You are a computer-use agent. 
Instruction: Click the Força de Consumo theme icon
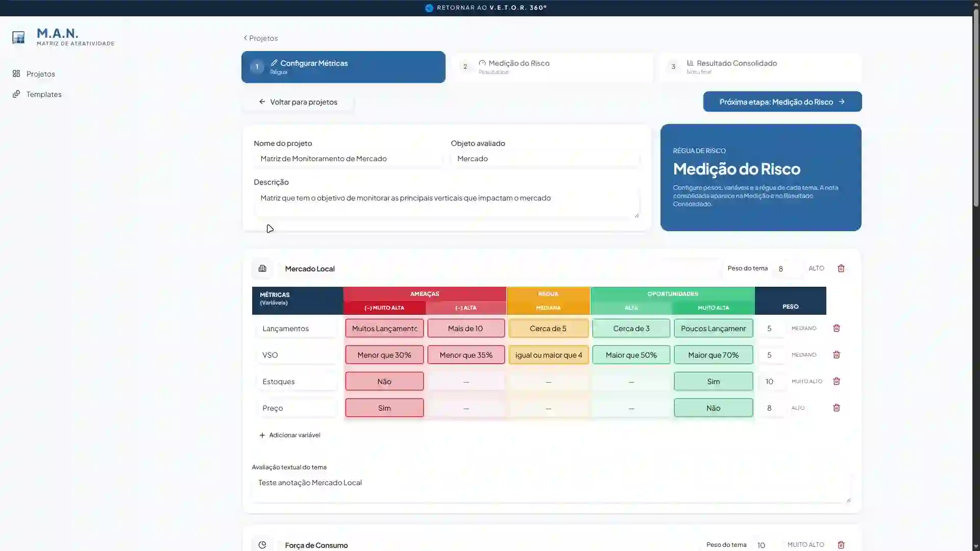pos(262,545)
